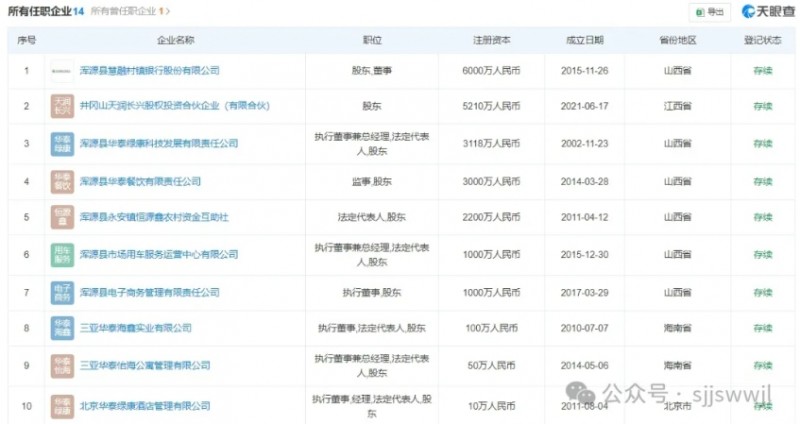Click the date 2021-06-17
This screenshot has height=424, width=800.
pyautogui.click(x=585, y=106)
